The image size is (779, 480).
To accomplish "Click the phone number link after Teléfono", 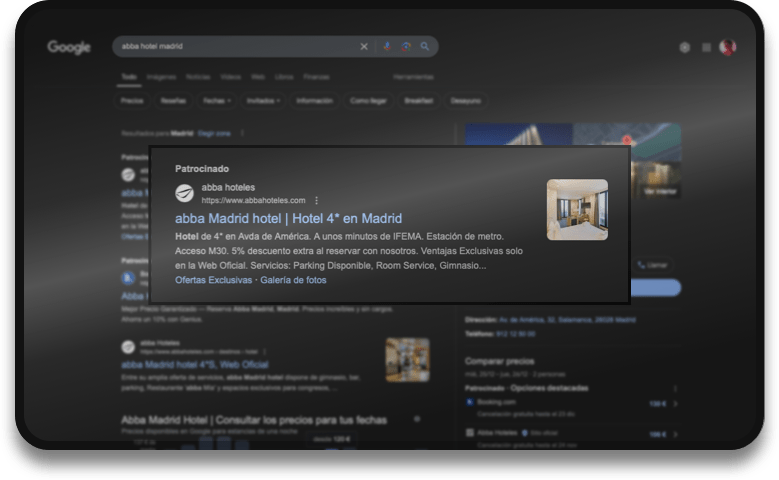I will 516,334.
